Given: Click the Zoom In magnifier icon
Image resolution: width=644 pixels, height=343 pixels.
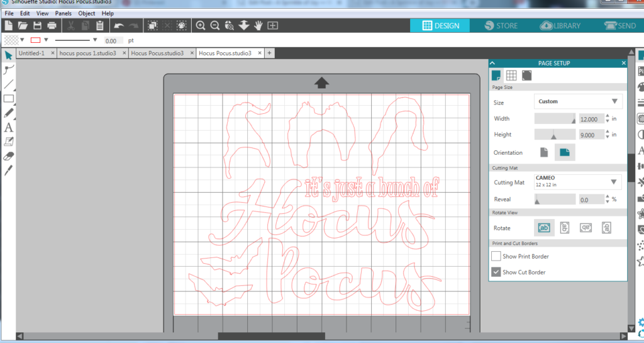Looking at the screenshot, I should (201, 26).
